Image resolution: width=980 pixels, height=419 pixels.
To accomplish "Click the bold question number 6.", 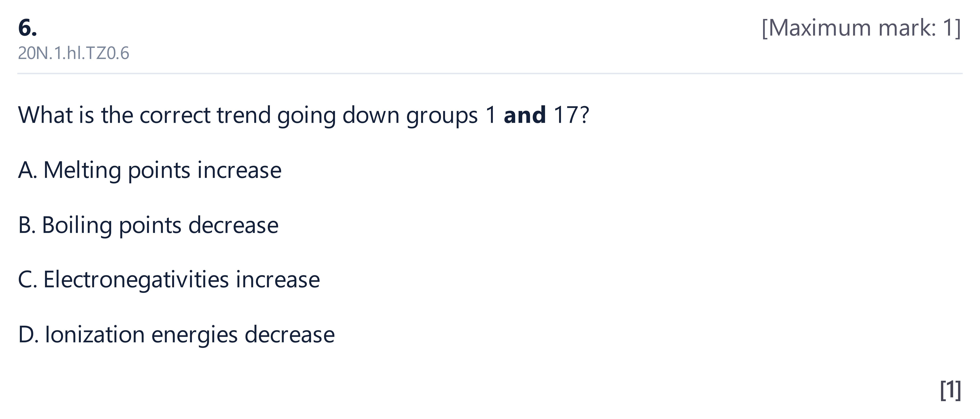I will coord(27,28).
